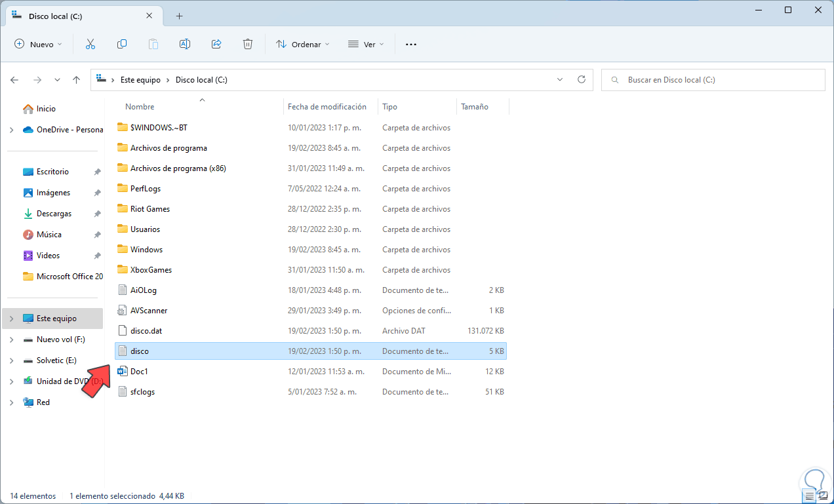This screenshot has height=504, width=834.
Task: Go back with the left arrow
Action: point(14,80)
